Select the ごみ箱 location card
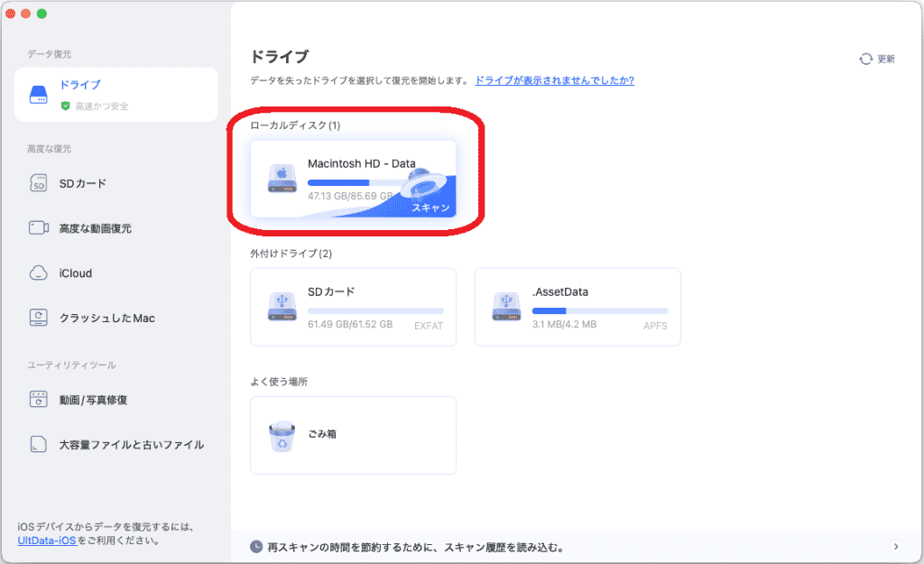Image resolution: width=924 pixels, height=564 pixels. click(x=353, y=435)
